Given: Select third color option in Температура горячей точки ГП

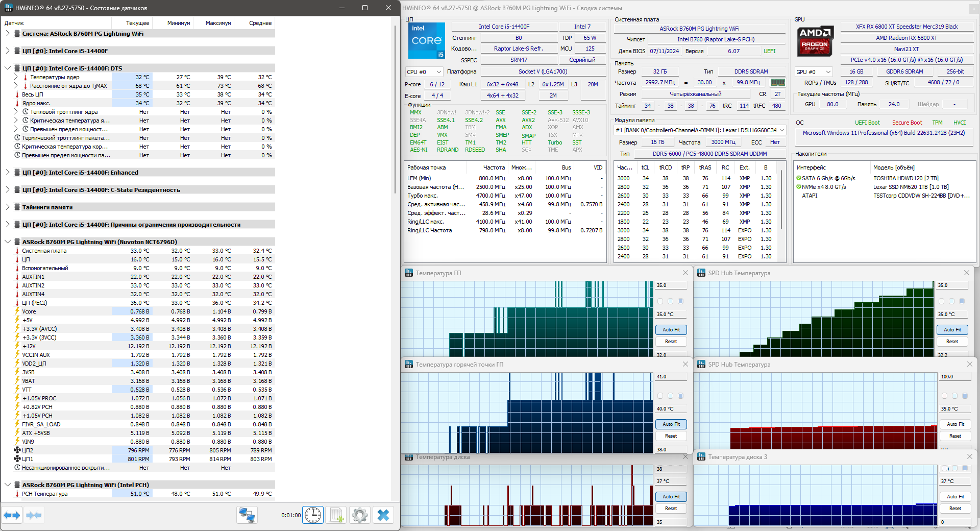Looking at the screenshot, I should click(x=680, y=396).
